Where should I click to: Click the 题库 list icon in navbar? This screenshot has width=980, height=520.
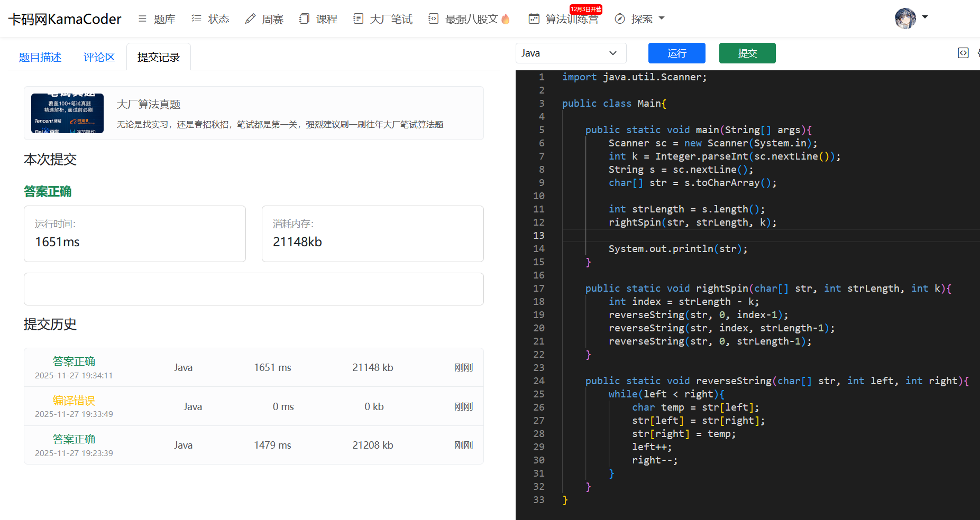(142, 19)
